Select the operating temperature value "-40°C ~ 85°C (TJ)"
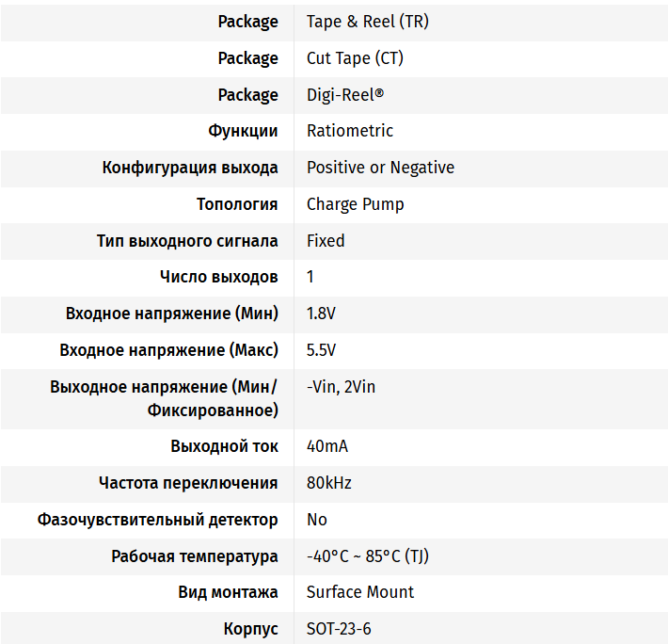The width and height of the screenshot is (668, 644). coord(367,556)
